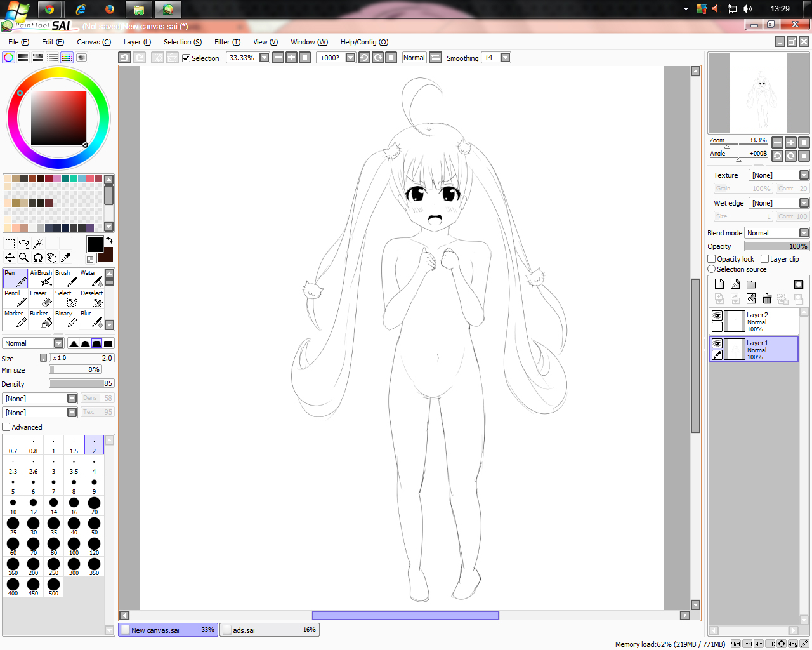Create a new layer folder
Screen dimensions: 812x650
(751, 284)
